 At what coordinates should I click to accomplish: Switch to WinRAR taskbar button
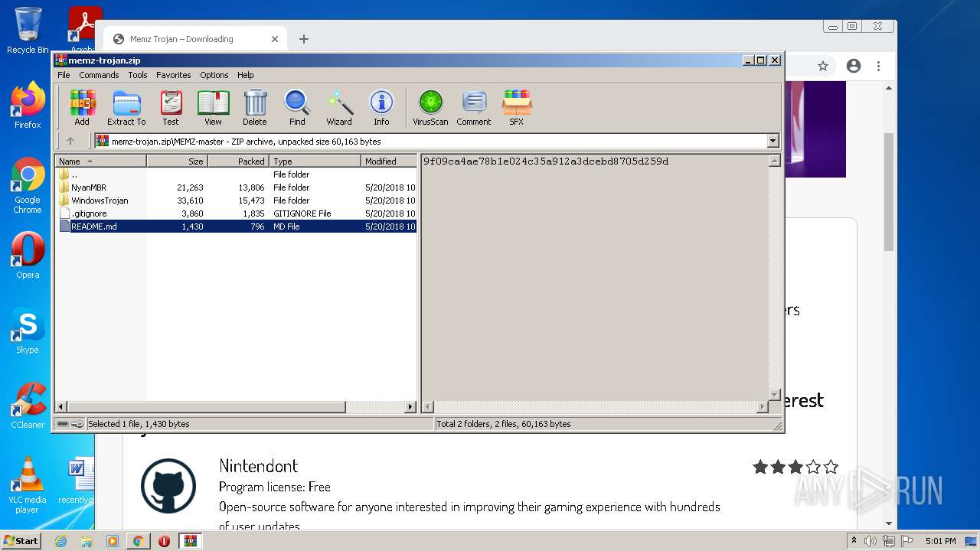191,541
